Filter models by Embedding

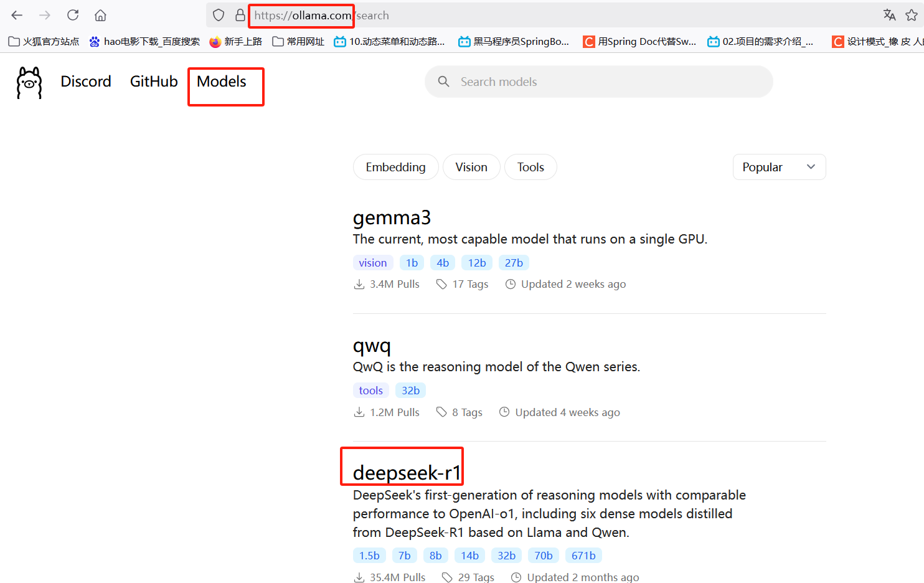396,167
